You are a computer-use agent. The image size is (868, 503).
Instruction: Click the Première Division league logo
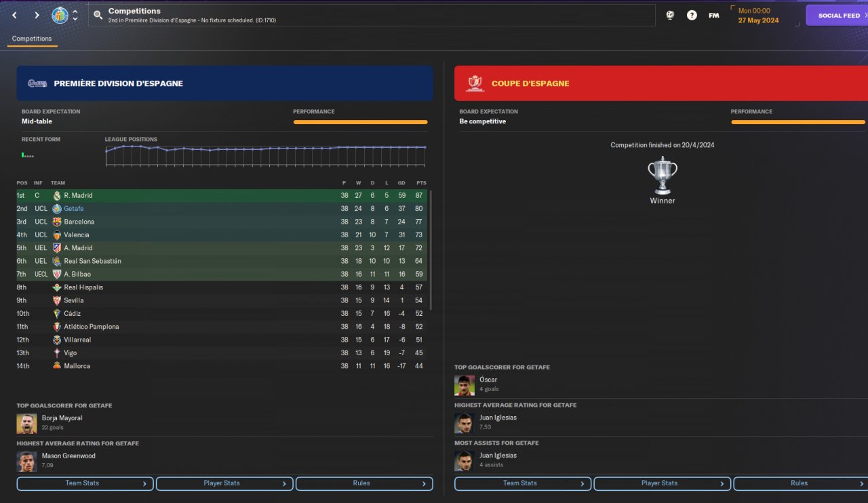coord(37,83)
